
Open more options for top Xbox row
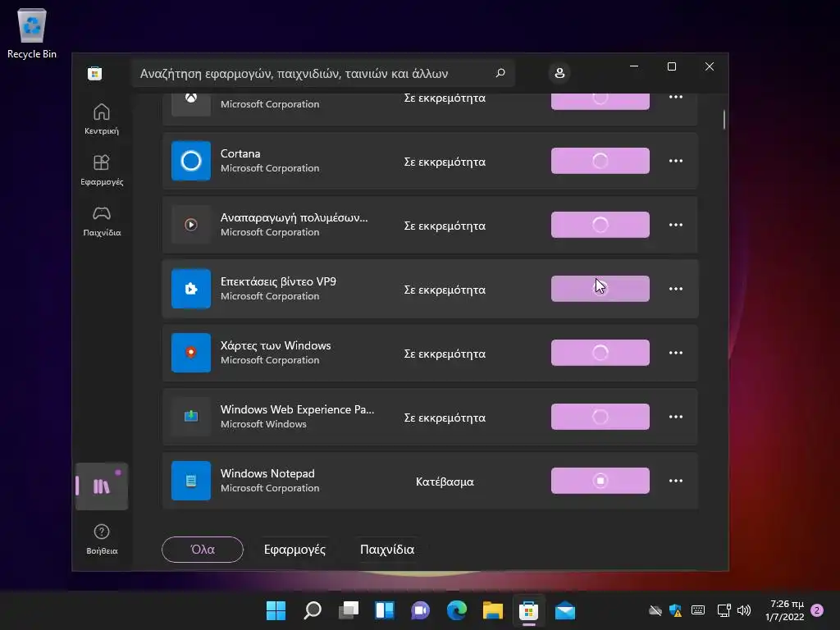click(676, 97)
